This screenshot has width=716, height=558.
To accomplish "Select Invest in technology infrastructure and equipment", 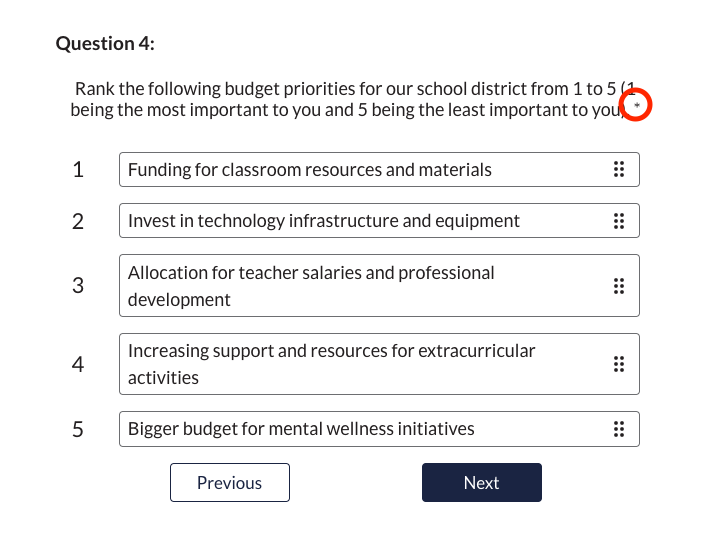I will point(379,221).
